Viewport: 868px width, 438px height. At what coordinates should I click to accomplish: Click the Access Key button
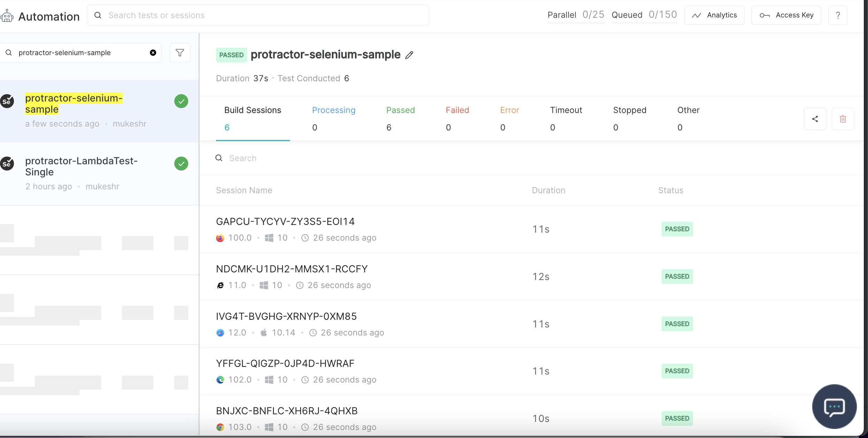[786, 15]
